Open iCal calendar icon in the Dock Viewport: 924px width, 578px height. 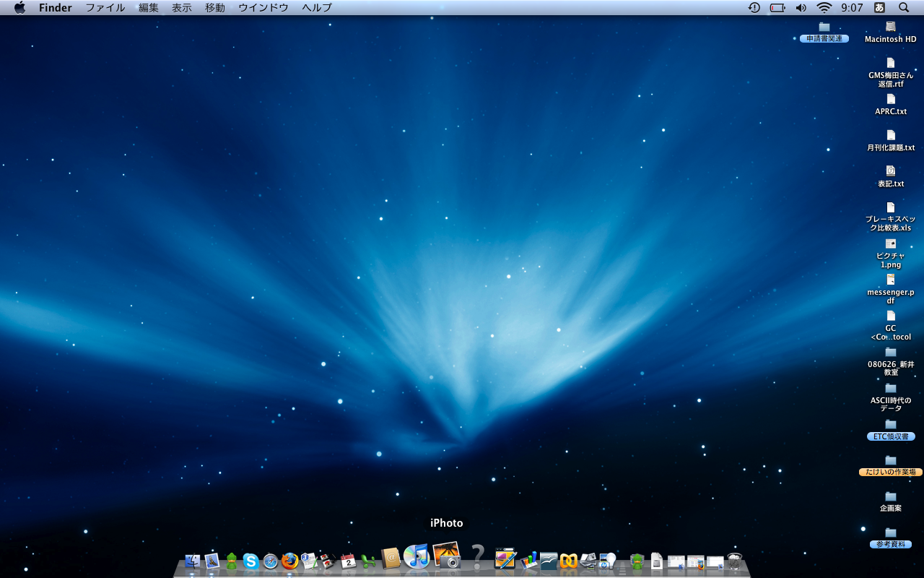click(x=348, y=561)
